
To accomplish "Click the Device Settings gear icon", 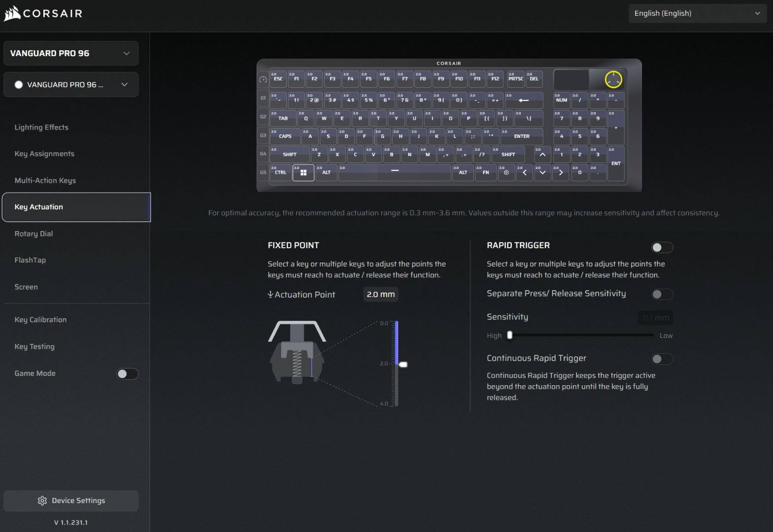I will click(42, 500).
